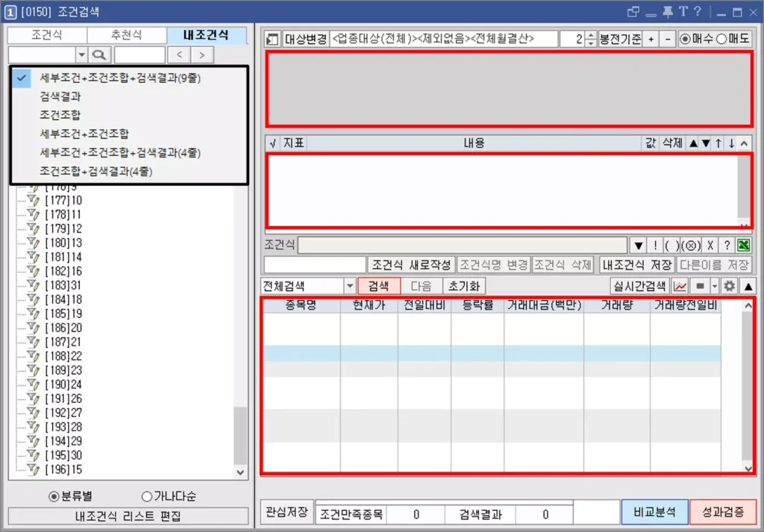764x532 pixels.
Task: Choose the 검색결과 layout menu item
Action: tap(60, 96)
